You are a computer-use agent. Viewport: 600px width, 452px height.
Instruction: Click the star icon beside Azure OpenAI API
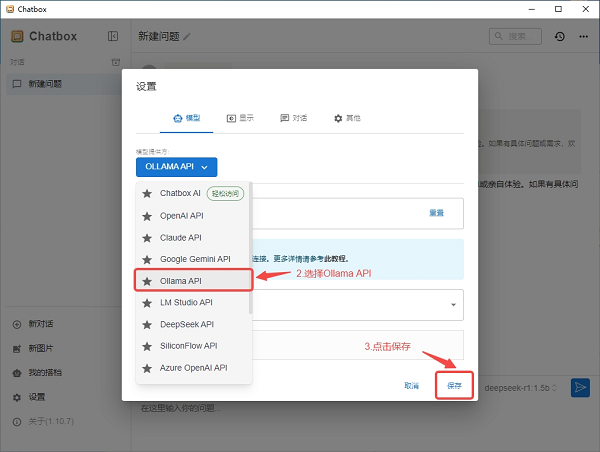[147, 368]
